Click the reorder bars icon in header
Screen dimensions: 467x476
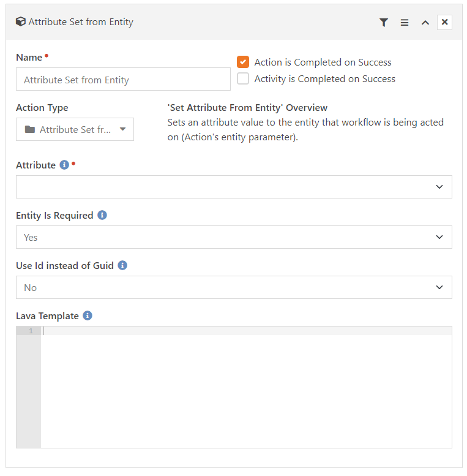(x=404, y=23)
